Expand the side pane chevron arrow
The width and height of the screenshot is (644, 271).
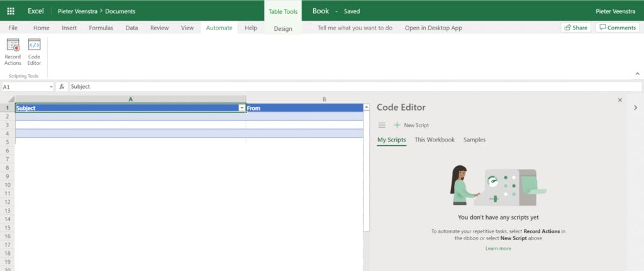click(635, 108)
